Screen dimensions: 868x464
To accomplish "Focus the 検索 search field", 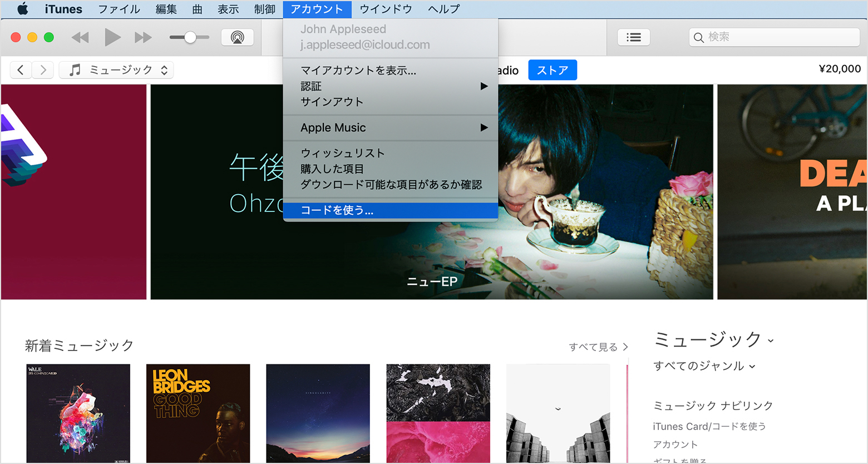I will click(x=774, y=37).
